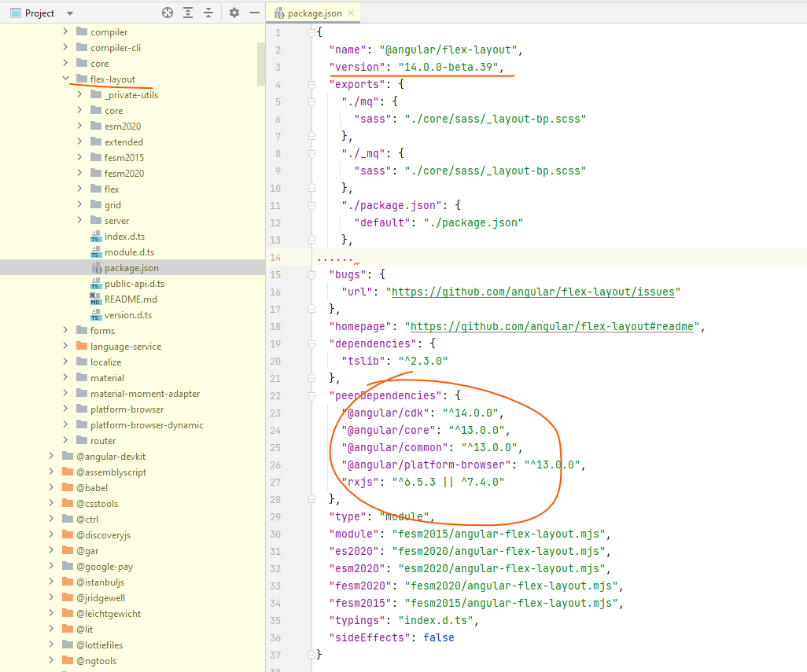Expand the @angular-devkit folder
The height and width of the screenshot is (672, 807).
click(51, 456)
